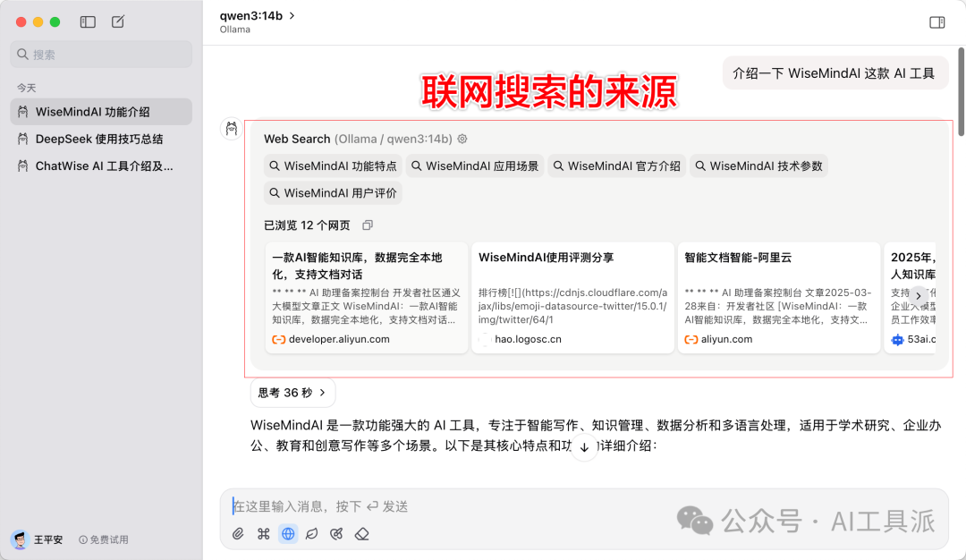Click query chip WiseMindAI 官方介绍
Screen dimensions: 966x560
click(x=616, y=166)
